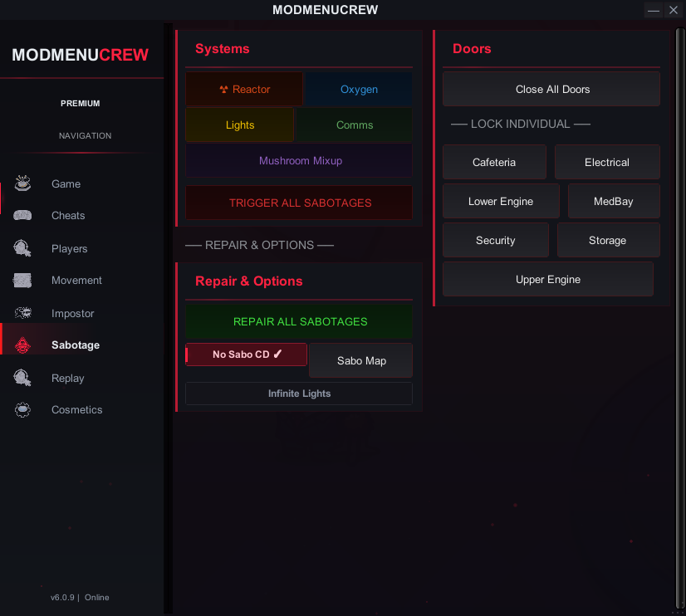Viewport: 686px width, 616px height.
Task: Click the Cosmetics gear icon
Action: [x=22, y=409]
